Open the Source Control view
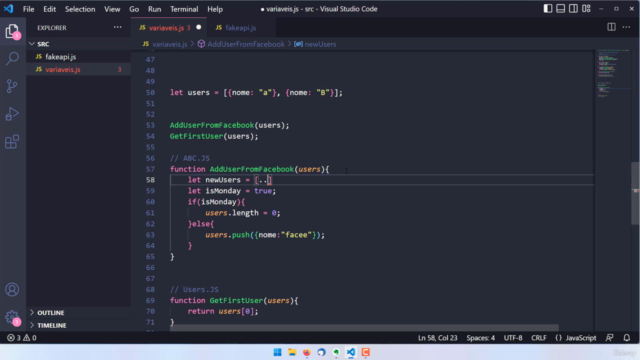The image size is (640, 360). (x=12, y=86)
